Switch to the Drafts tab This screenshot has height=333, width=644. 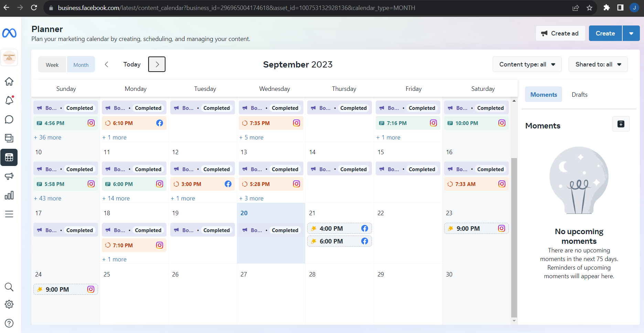(579, 95)
